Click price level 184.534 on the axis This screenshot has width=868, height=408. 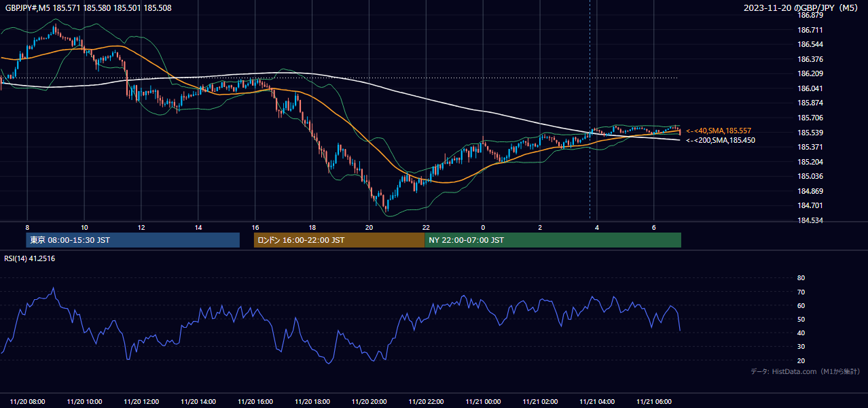click(810, 220)
